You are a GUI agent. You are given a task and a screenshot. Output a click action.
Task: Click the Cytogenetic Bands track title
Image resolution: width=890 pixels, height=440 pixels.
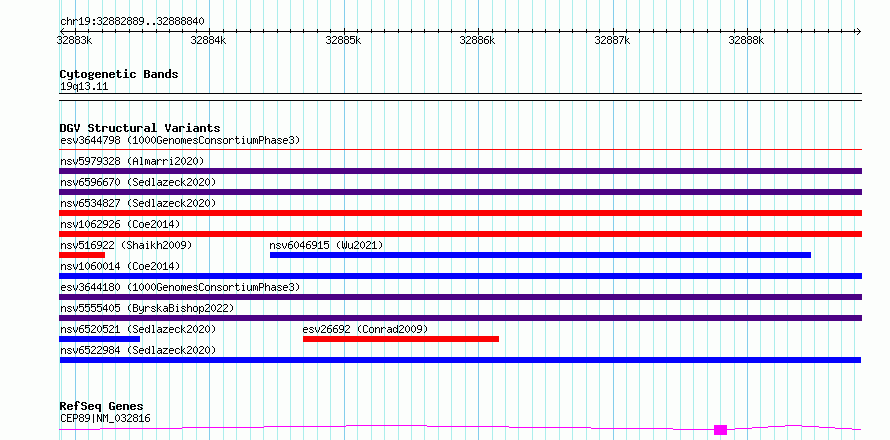point(119,74)
